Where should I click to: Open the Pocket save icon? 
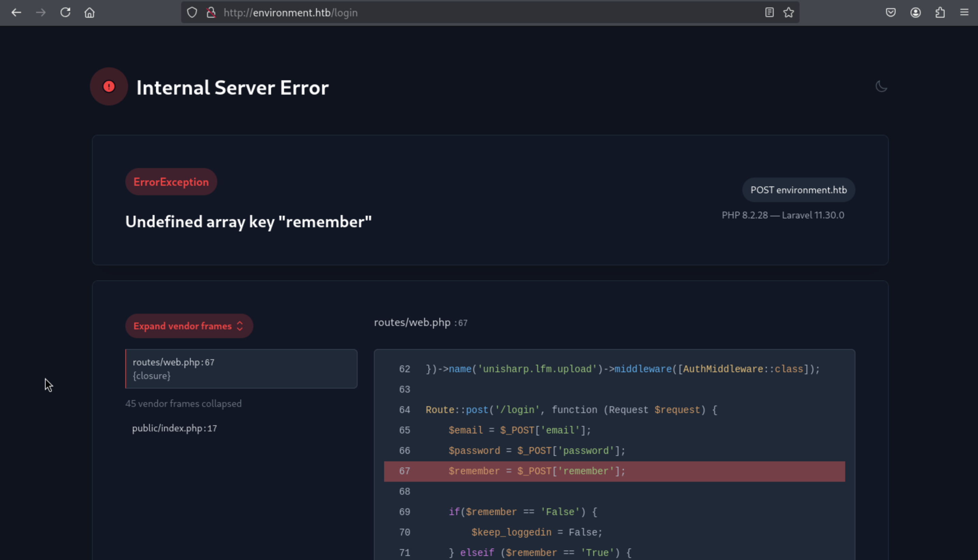(x=890, y=13)
